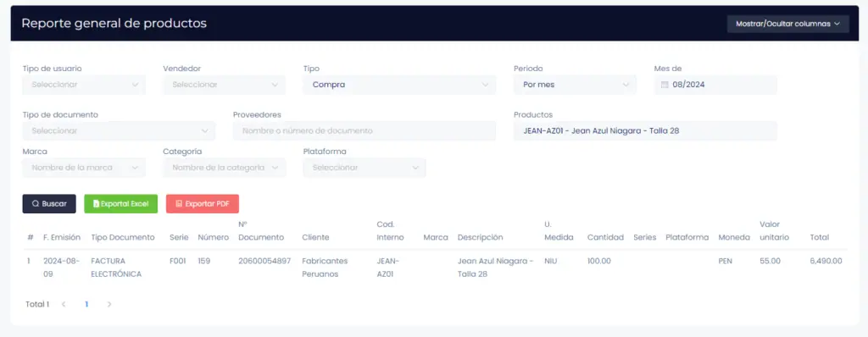Open the Mostrar/Ocultar columnas dropdown
This screenshot has height=337, width=868.
click(787, 24)
